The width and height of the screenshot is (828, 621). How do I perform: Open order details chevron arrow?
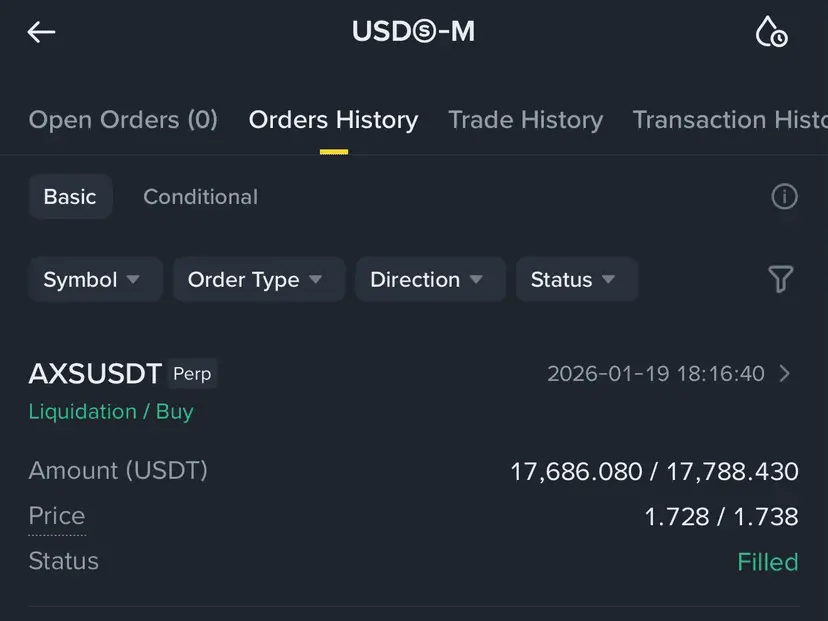[785, 374]
